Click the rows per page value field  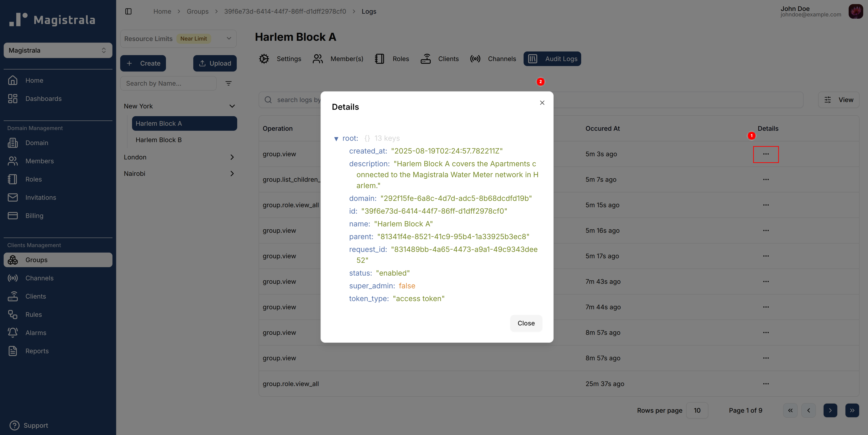point(697,410)
